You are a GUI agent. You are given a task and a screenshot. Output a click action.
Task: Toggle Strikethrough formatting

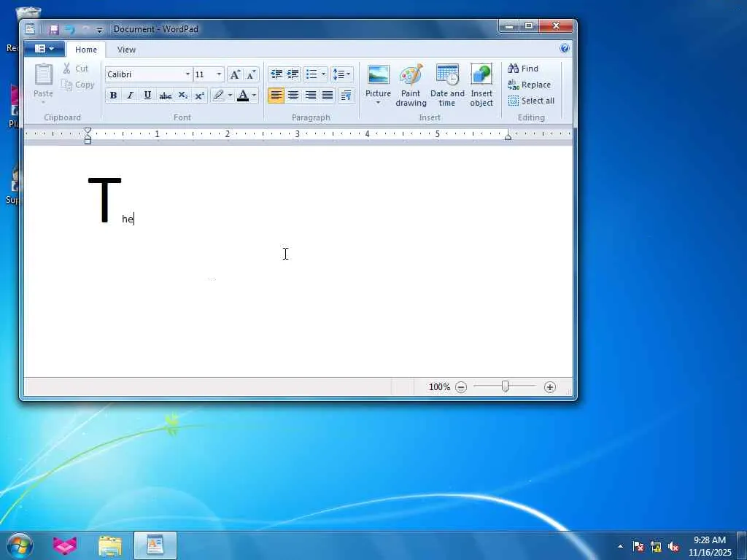tap(165, 96)
